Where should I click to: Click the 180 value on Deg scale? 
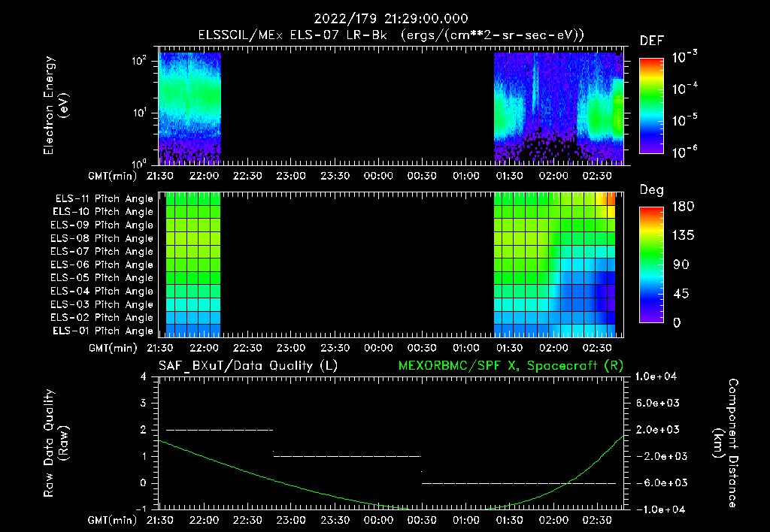683,207
